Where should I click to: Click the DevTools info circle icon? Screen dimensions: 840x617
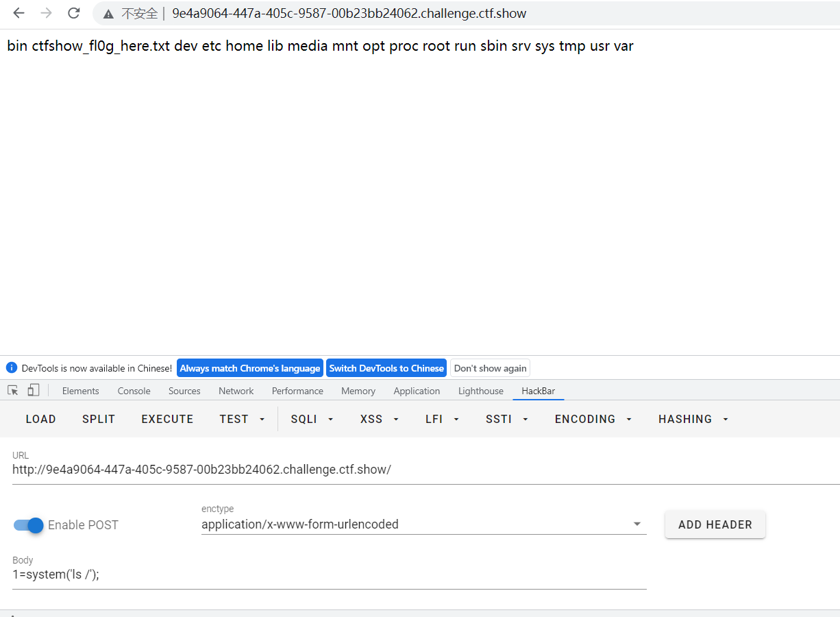[11, 368]
